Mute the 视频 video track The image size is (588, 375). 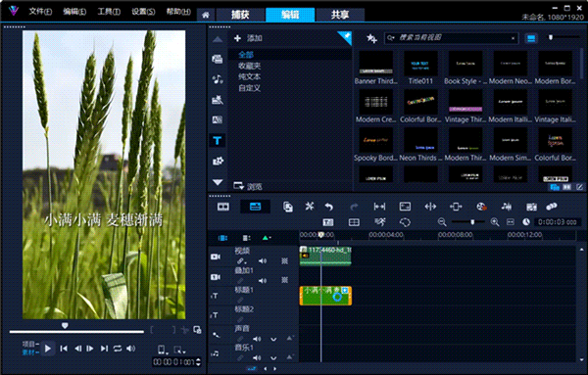pyautogui.click(x=263, y=261)
